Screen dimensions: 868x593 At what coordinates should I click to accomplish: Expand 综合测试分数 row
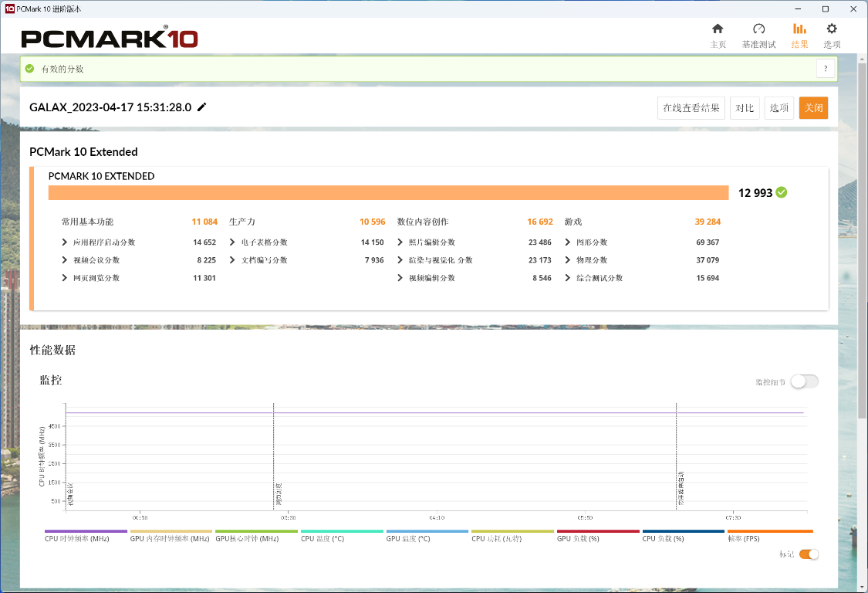tap(594, 278)
